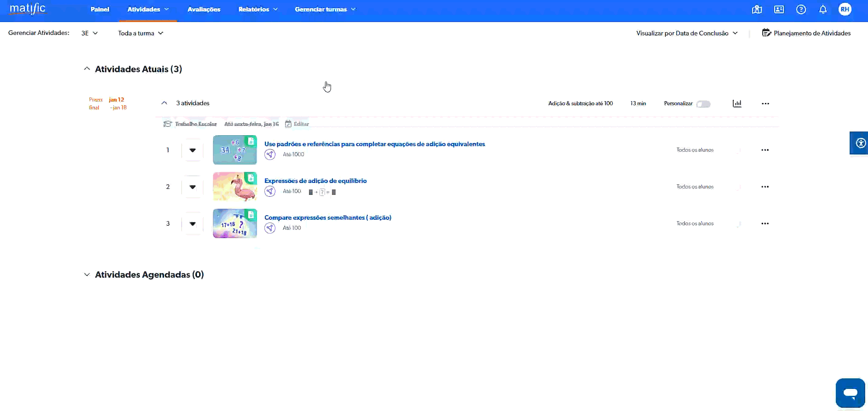Open the 3E class dropdown

[89, 33]
